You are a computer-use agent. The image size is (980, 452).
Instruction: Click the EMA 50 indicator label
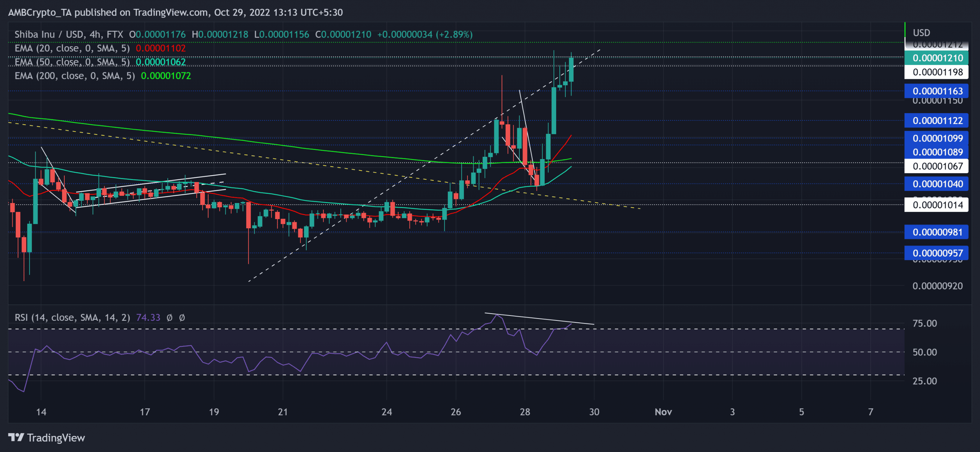coord(72,62)
